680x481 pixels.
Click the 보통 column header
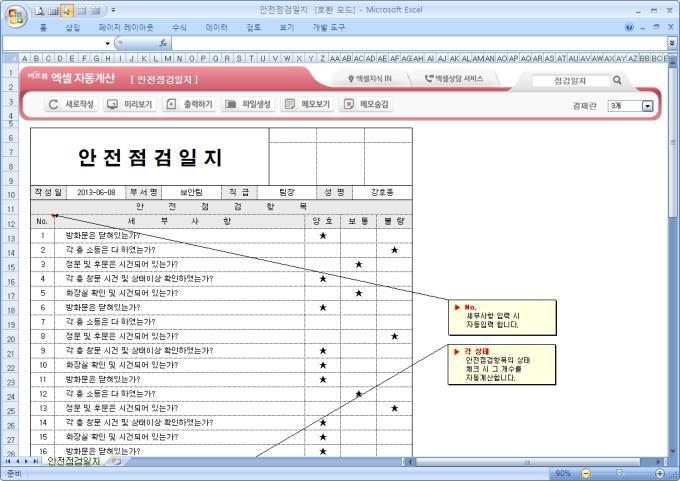pos(358,221)
